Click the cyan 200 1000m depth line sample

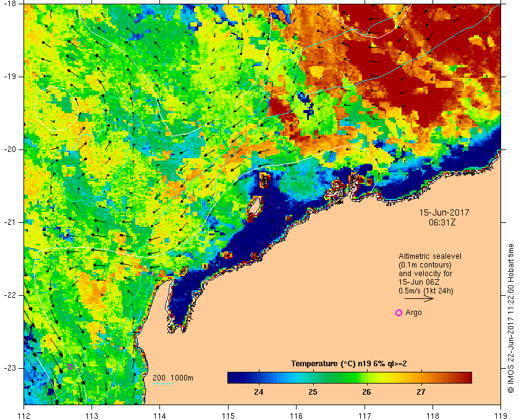coord(163,384)
